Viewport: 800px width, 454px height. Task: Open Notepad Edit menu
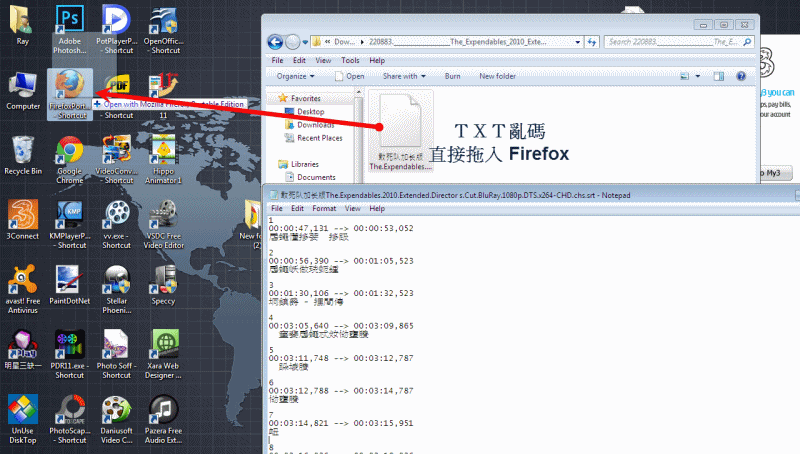point(297,208)
